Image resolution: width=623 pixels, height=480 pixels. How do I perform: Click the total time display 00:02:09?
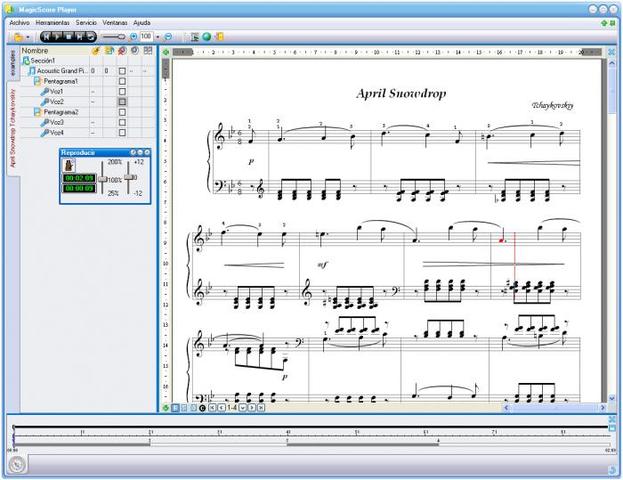tap(79, 178)
